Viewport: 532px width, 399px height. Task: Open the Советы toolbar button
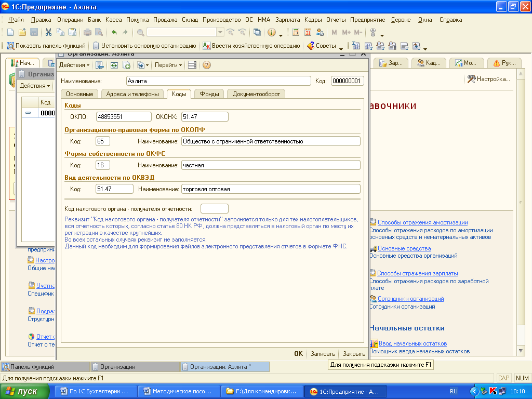[x=322, y=46]
